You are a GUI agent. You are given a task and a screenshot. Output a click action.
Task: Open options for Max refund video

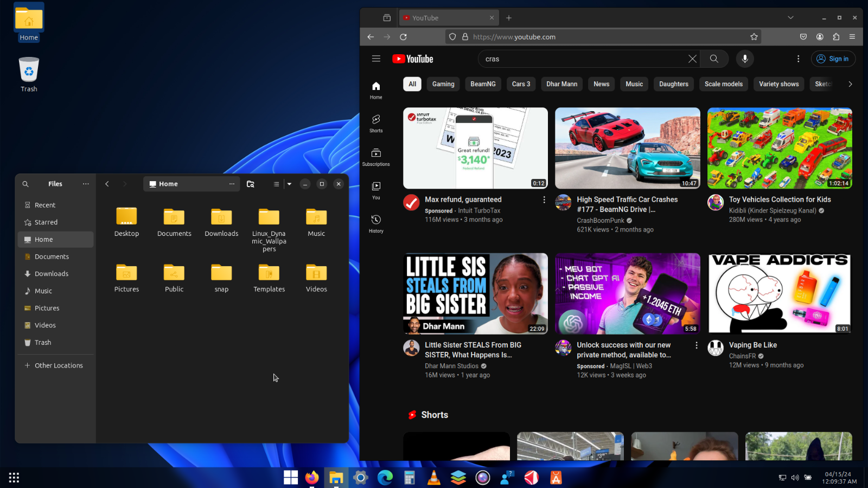coord(544,200)
